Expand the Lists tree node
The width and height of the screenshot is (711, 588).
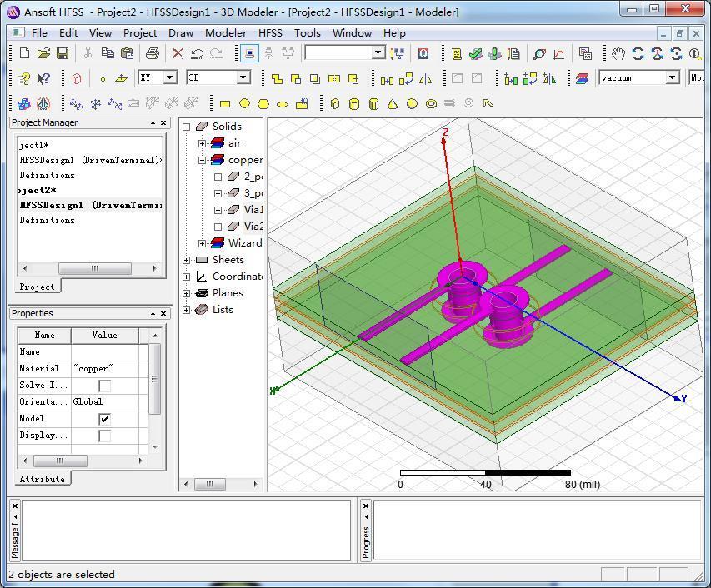(x=186, y=311)
